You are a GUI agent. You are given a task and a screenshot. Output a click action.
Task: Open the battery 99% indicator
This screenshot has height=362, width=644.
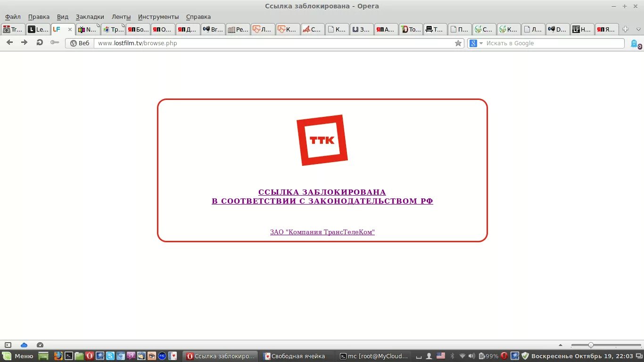click(x=488, y=356)
